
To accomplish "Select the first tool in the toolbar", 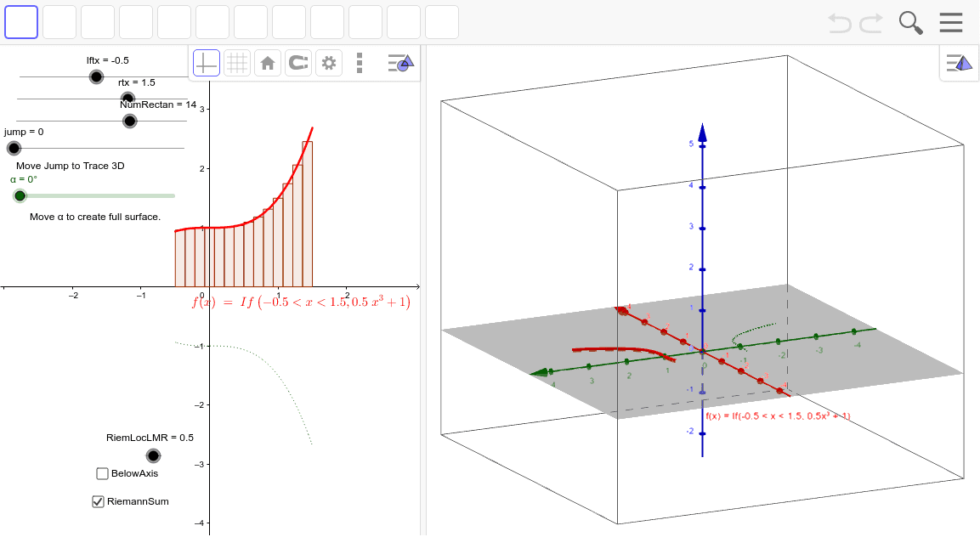I will click(x=20, y=22).
